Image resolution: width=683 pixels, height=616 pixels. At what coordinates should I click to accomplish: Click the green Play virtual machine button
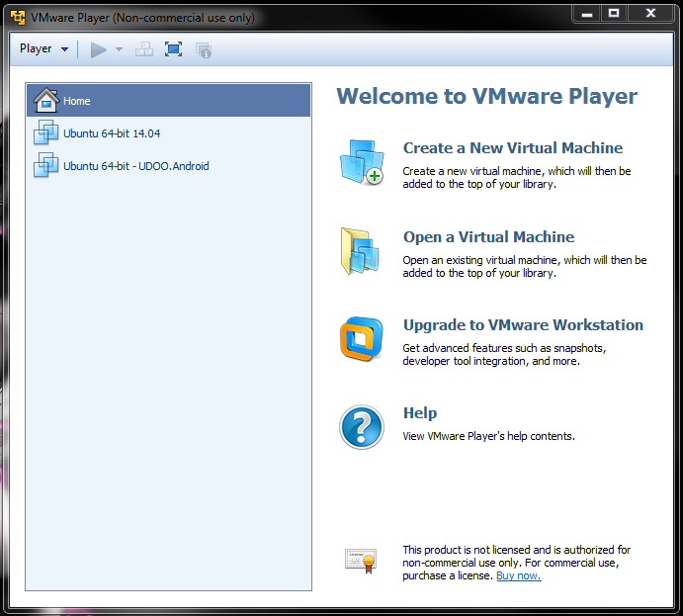tap(99, 49)
